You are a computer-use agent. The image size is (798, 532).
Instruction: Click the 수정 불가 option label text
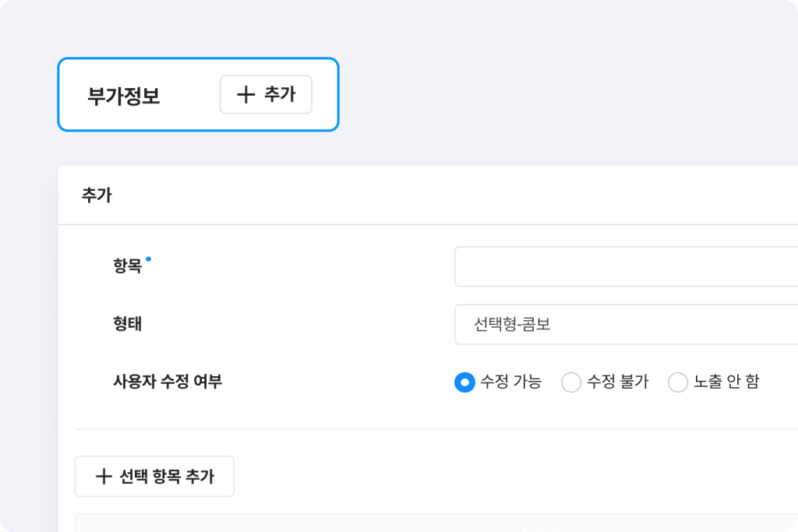(x=618, y=382)
